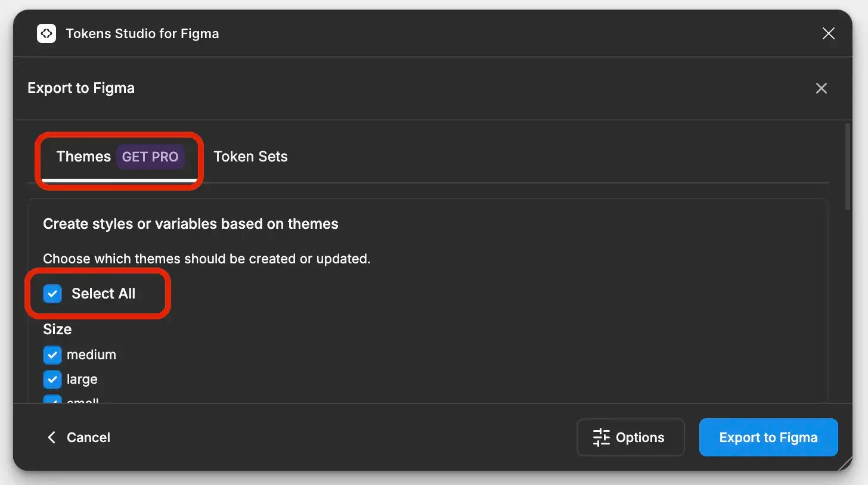This screenshot has height=485, width=868.
Task: Click the vertical scrollbar on the right edge
Action: pyautogui.click(x=847, y=167)
